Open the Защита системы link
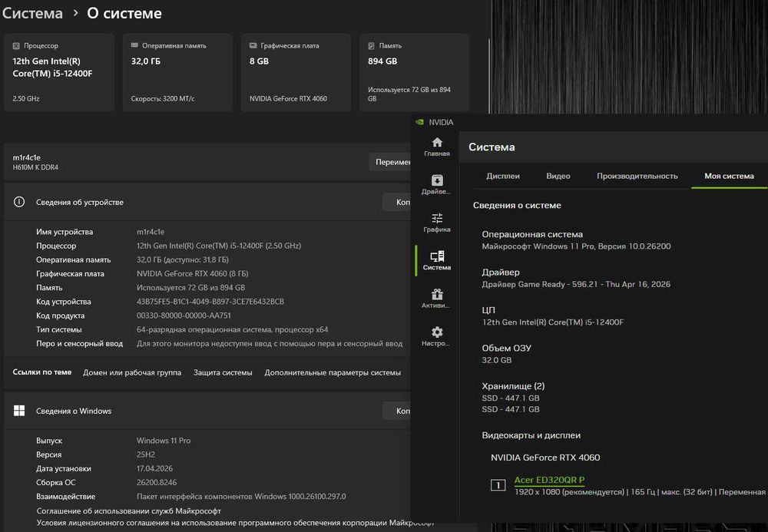This screenshot has height=532, width=768. pos(223,372)
